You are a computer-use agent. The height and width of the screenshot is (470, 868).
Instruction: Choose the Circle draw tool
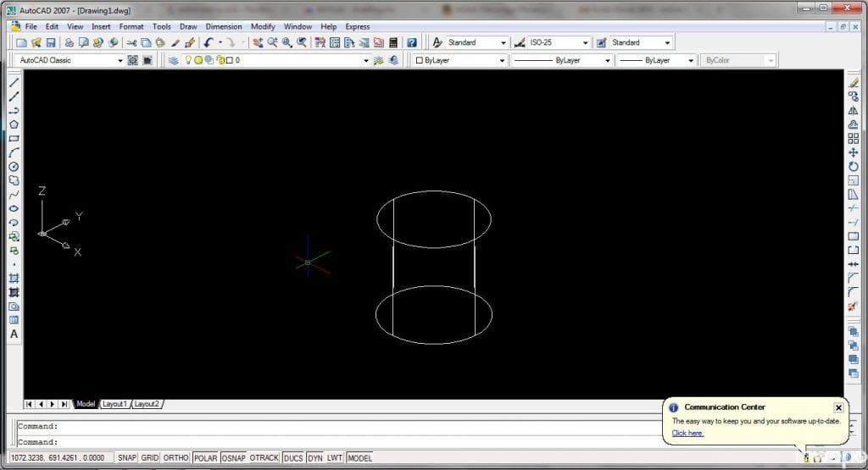[x=14, y=166]
